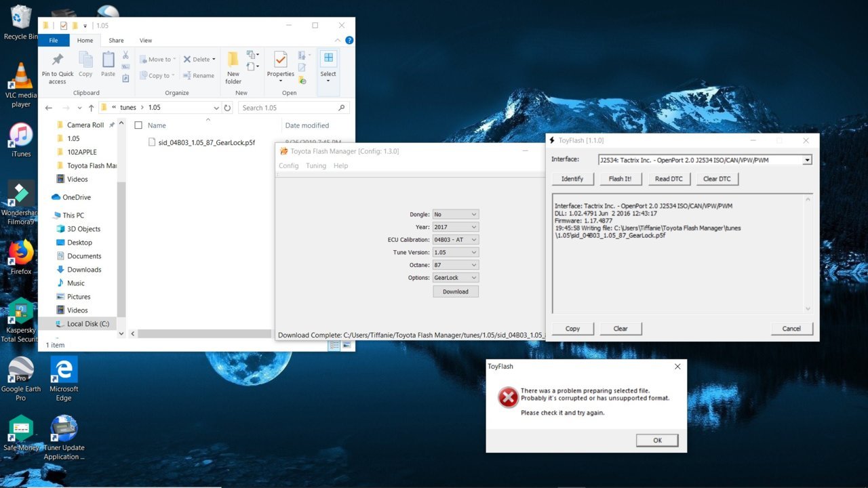This screenshot has width=868, height=488.
Task: Open the Octane dropdown showing 87
Action: click(456, 265)
